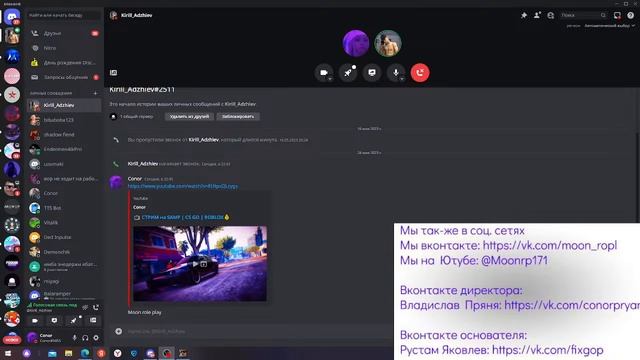Screen dimensions: 640x360
Task: Open soundboard in the voice status panel
Action: 93,320
